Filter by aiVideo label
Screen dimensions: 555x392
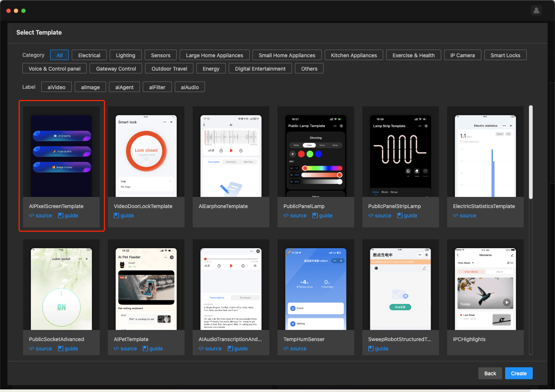(x=57, y=87)
